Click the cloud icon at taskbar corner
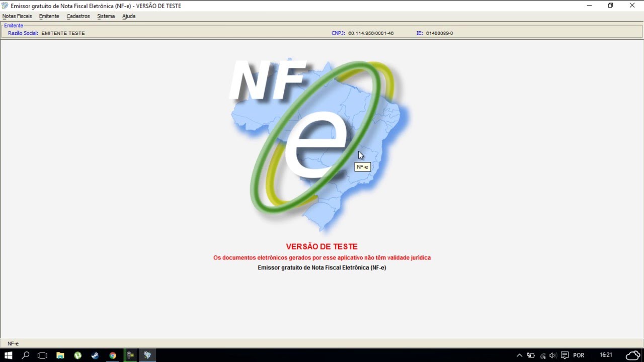 [x=632, y=355]
